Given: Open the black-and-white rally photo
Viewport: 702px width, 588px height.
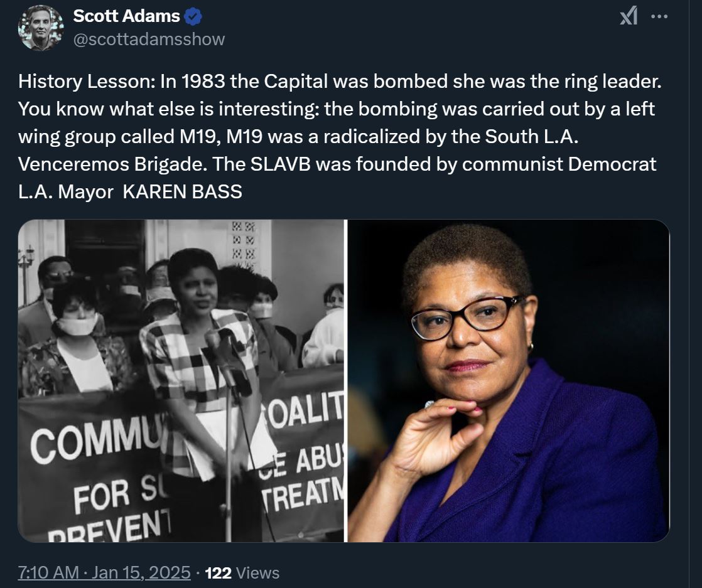Looking at the screenshot, I should [x=181, y=380].
